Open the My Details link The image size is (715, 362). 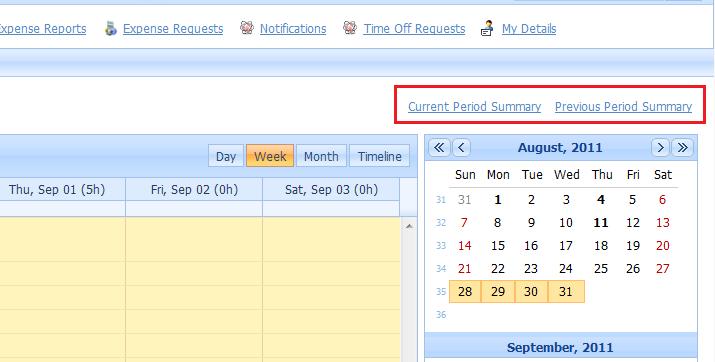click(529, 29)
